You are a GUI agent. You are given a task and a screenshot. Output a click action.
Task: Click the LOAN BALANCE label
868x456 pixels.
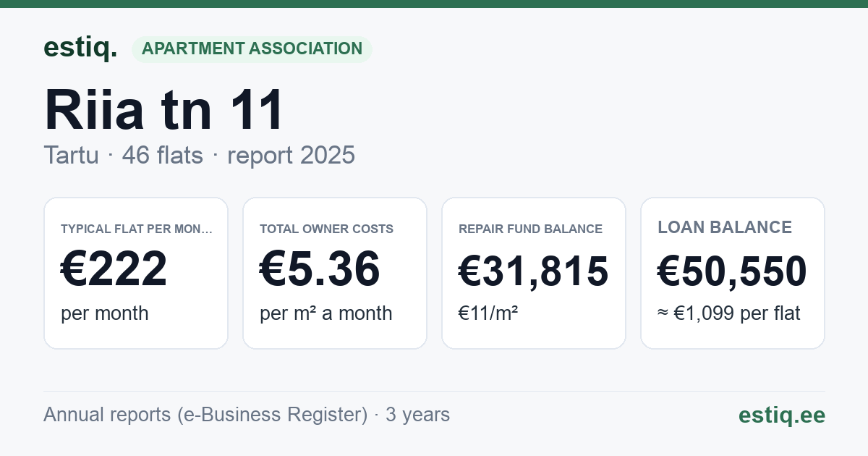725,227
